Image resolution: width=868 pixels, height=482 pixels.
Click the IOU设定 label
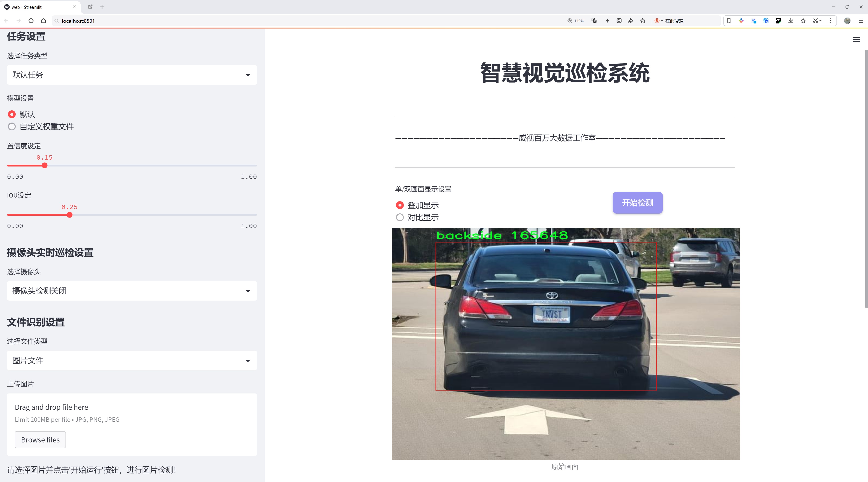pos(19,195)
